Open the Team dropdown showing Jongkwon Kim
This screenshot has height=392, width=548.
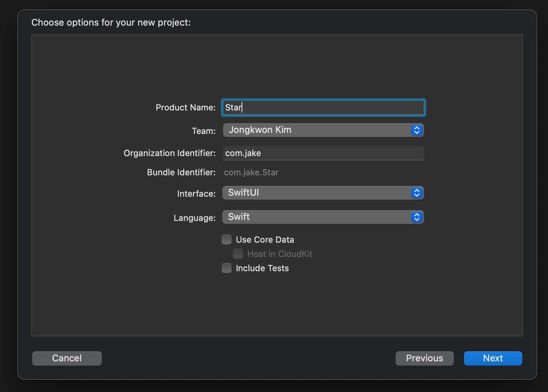click(323, 130)
